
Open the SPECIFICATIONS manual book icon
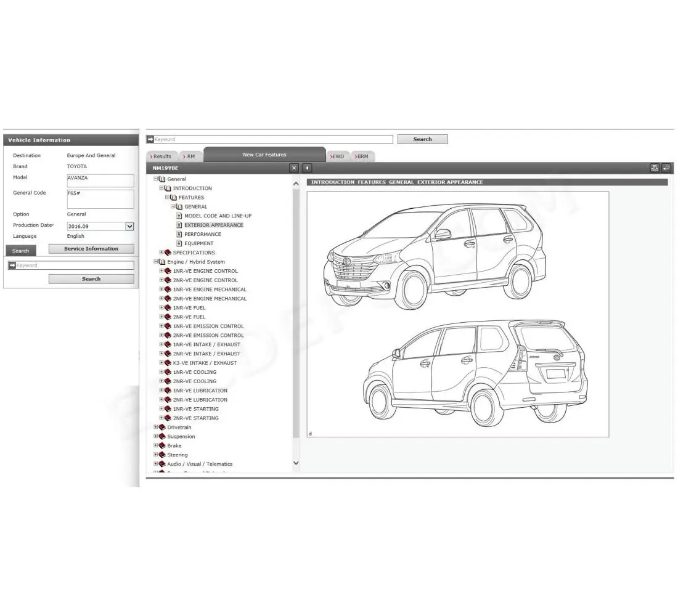tap(168, 253)
